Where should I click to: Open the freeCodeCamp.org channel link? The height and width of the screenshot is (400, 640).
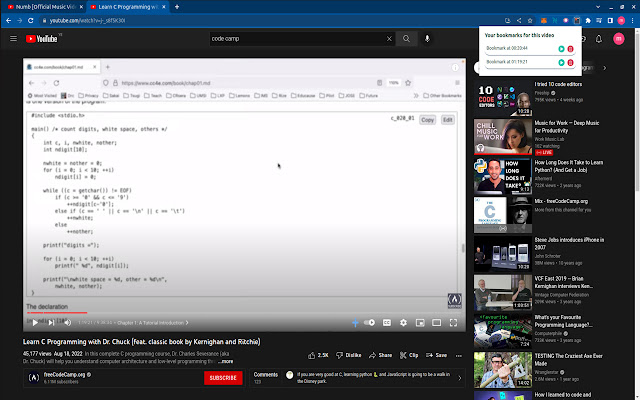point(65,375)
